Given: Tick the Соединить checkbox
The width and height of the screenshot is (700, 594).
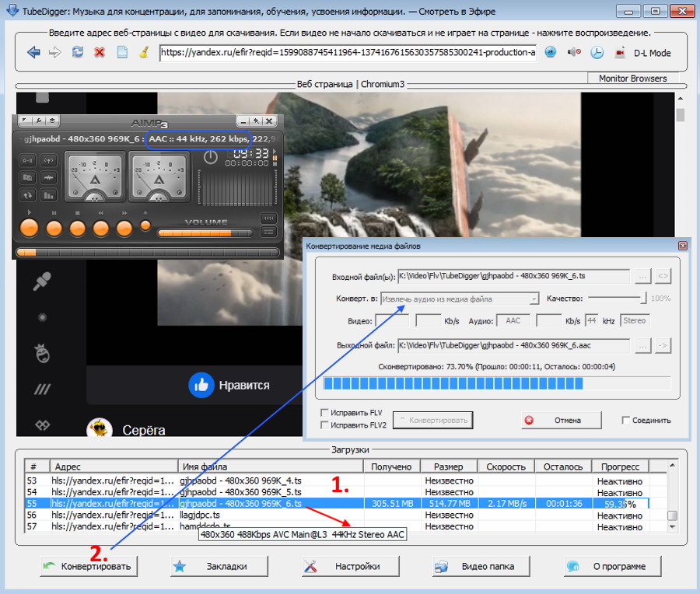Looking at the screenshot, I should point(626,420).
